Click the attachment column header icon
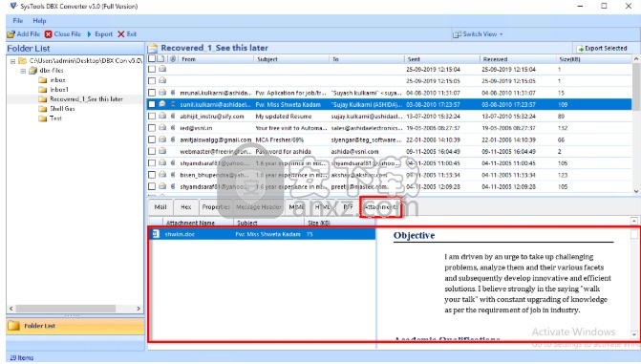This screenshot has height=364, width=641. pyautogui.click(x=173, y=59)
